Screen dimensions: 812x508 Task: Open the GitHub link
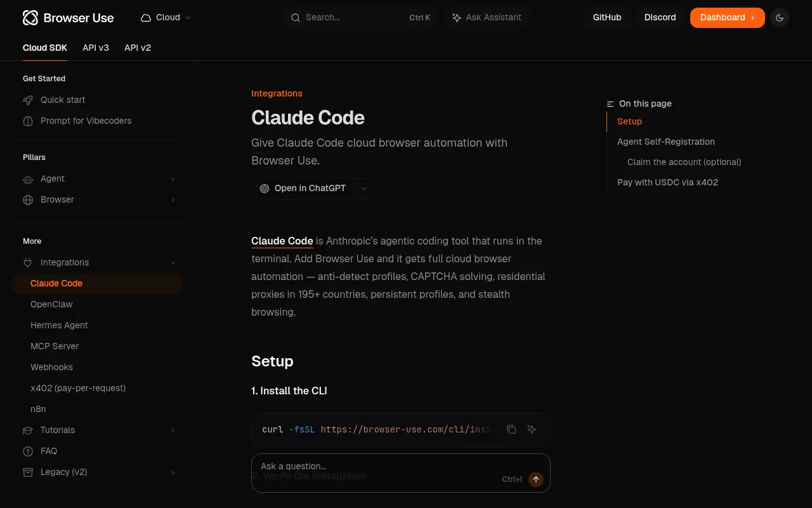[x=607, y=18]
